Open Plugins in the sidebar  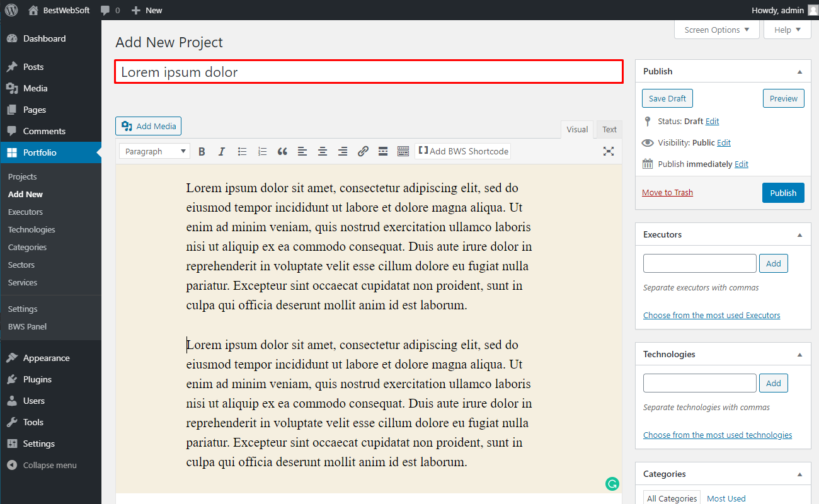tap(50, 379)
